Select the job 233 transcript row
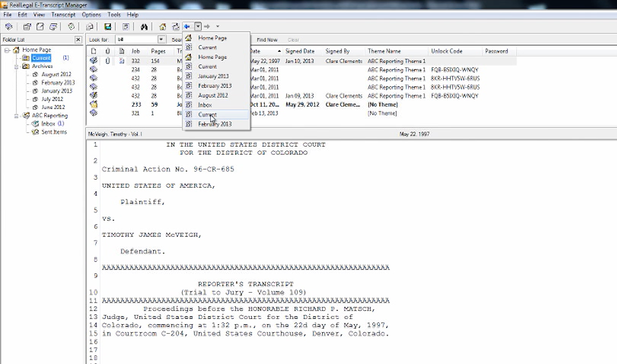The image size is (617, 364). pyautogui.click(x=136, y=105)
